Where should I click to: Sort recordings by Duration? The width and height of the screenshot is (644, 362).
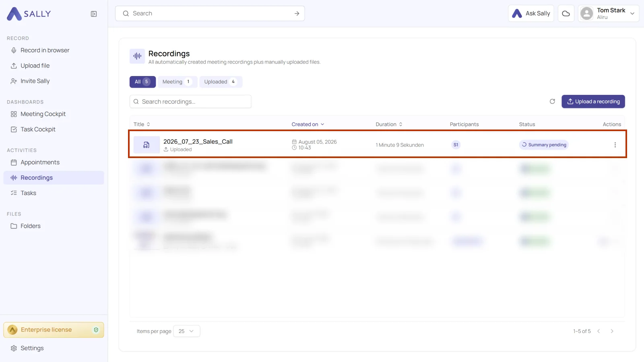point(389,124)
